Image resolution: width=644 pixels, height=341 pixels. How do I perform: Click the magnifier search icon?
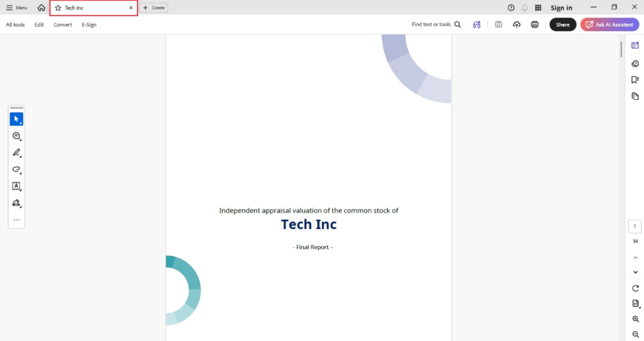[x=458, y=24]
